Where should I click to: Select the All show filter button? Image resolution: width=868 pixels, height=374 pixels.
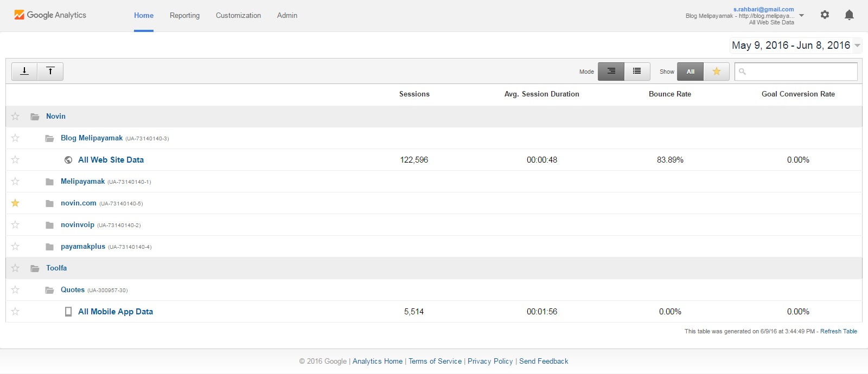click(690, 71)
